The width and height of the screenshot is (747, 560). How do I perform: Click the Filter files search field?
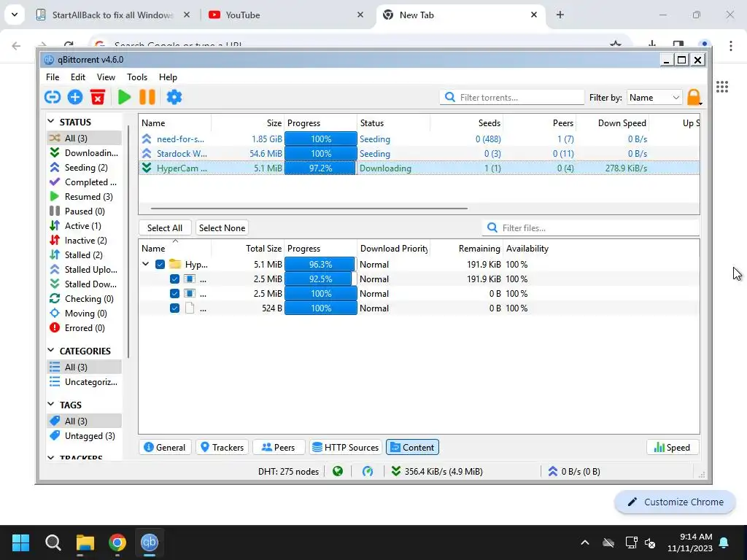click(x=591, y=227)
